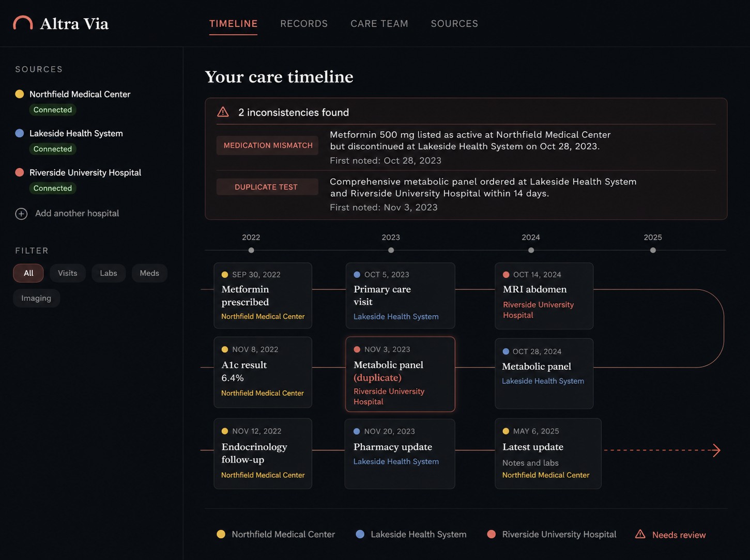Image resolution: width=750 pixels, height=560 pixels.
Task: Click 'First noted: Oct 28, 2023' text
Action: 386,161
